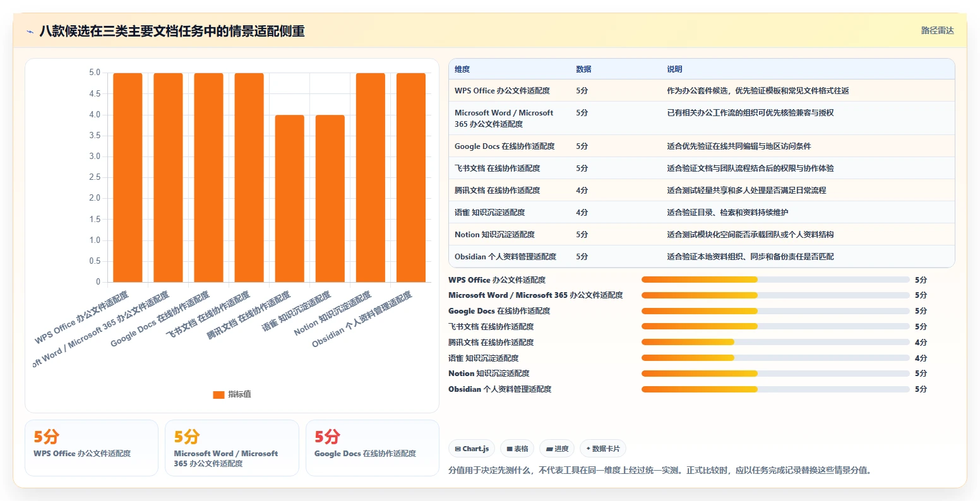Click the 飞书文档 bar in the chart
The width and height of the screenshot is (980, 501).
[x=249, y=177]
